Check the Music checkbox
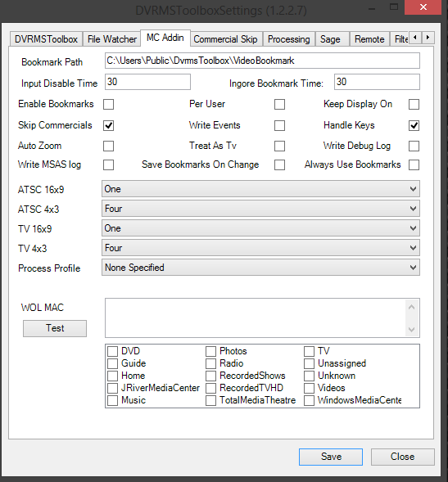 (x=112, y=400)
